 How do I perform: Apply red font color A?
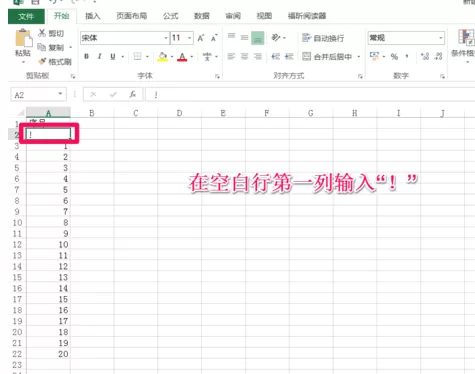182,57
